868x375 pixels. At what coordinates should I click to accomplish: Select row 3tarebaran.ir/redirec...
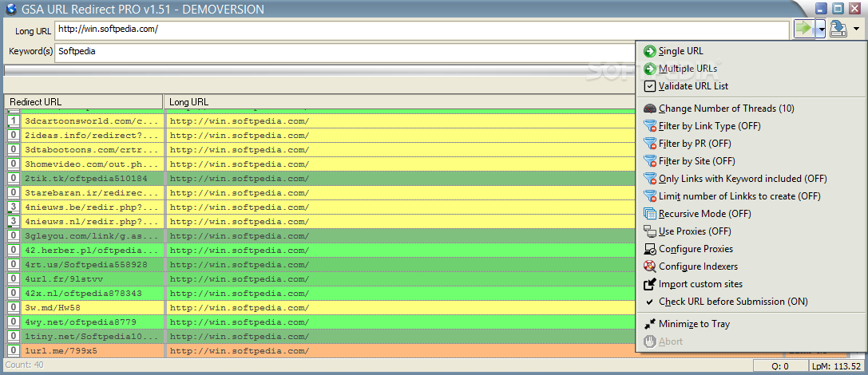pos(320,193)
